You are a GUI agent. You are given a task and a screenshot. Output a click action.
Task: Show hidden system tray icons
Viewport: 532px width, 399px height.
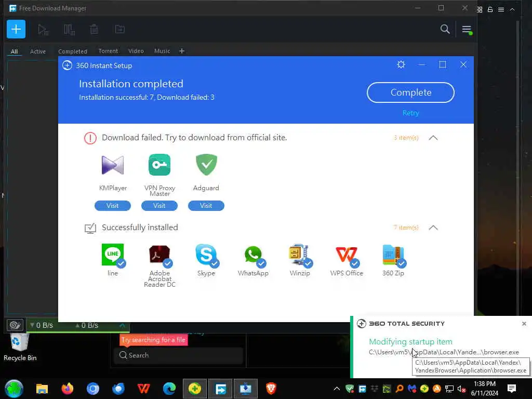click(337, 389)
